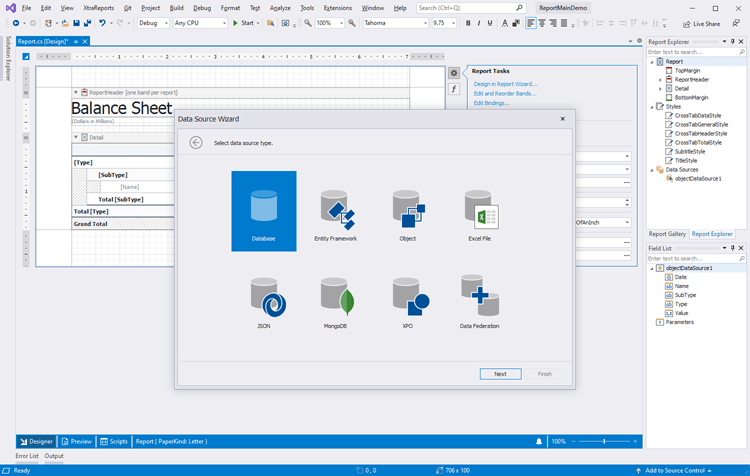
Task: Select the Database data source type
Action: (263, 210)
